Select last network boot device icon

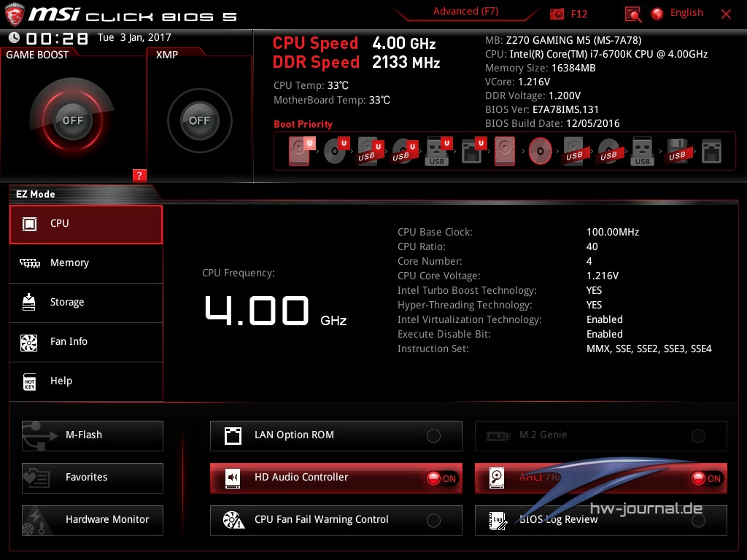pyautogui.click(x=711, y=151)
